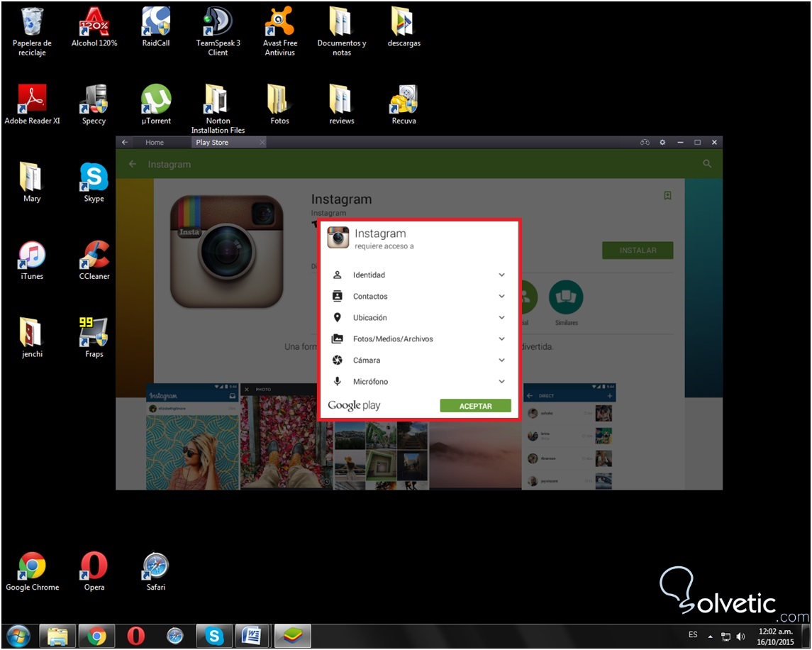Open the flower petals PHOTO screenshot thumbnail
The width and height of the screenshot is (812, 650).
[285, 436]
